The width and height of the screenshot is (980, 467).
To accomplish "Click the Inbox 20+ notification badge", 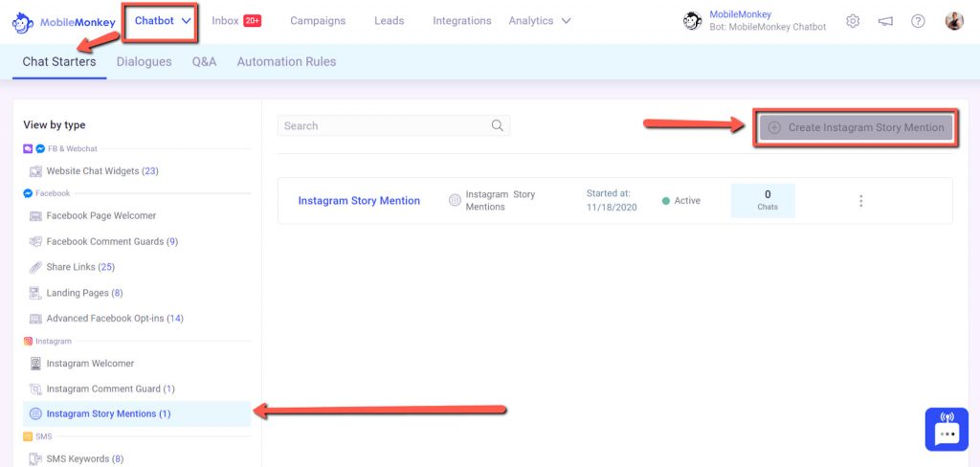I will click(253, 21).
